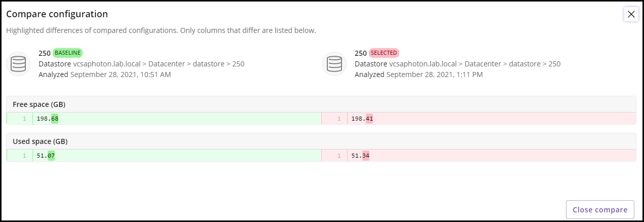Click the baseline datastore icon
This screenshot has width=644, height=222.
pos(18,64)
